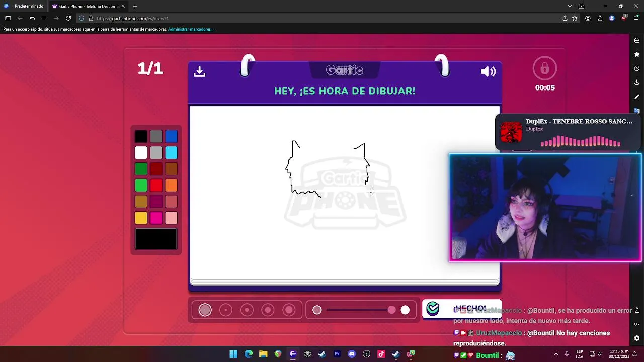Toggle the browser sidebar panel
The image size is (644, 362).
tap(8, 18)
